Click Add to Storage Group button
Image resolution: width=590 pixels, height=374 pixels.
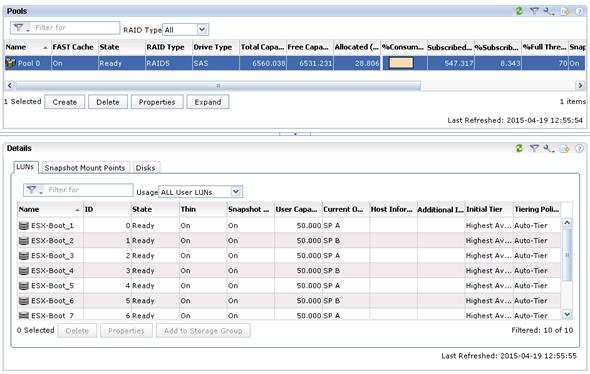click(203, 331)
